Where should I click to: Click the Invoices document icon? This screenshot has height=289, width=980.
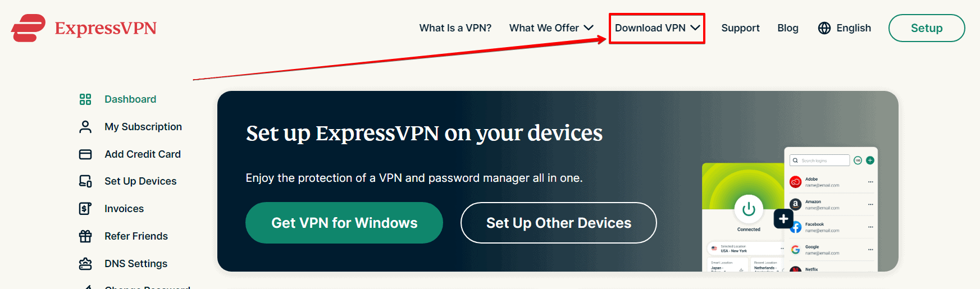(85, 209)
